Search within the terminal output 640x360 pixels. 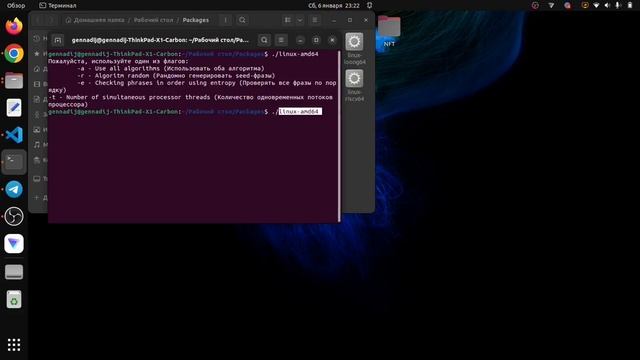click(x=264, y=40)
